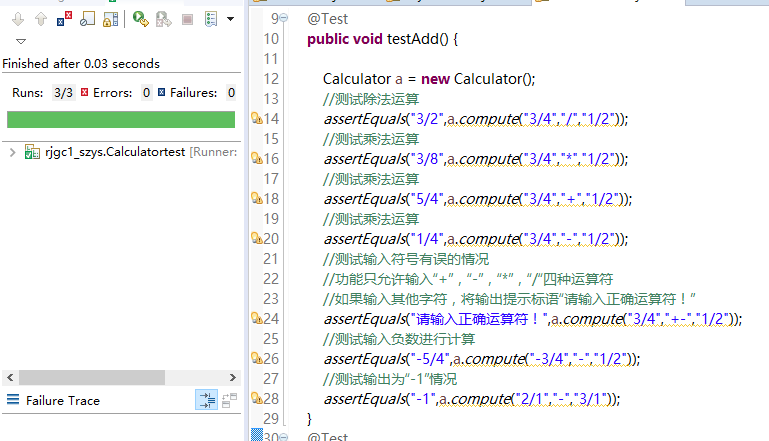Viewport: 769px width, 441px height.
Task: Click the horizontal scrollbar left arrow
Action: pyautogui.click(x=10, y=378)
